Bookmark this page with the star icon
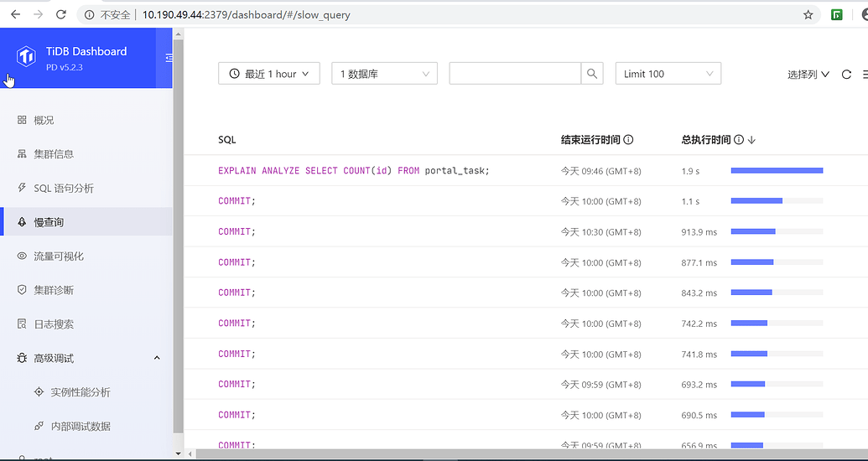868x461 pixels. coord(808,14)
